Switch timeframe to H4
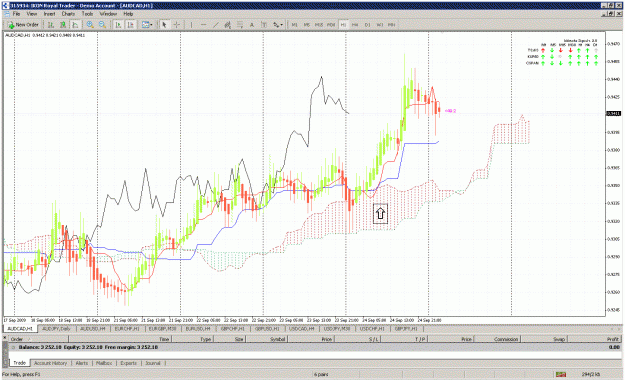 (x=355, y=25)
